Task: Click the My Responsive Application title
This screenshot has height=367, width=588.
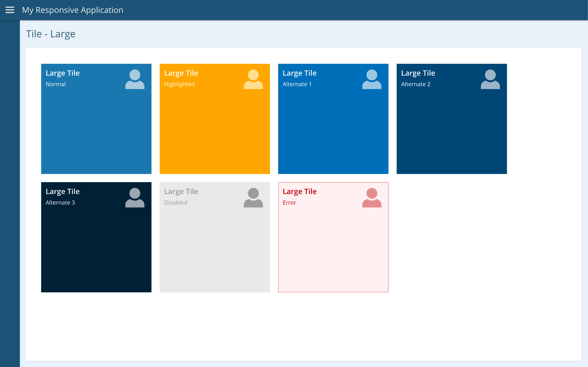Action: click(73, 10)
